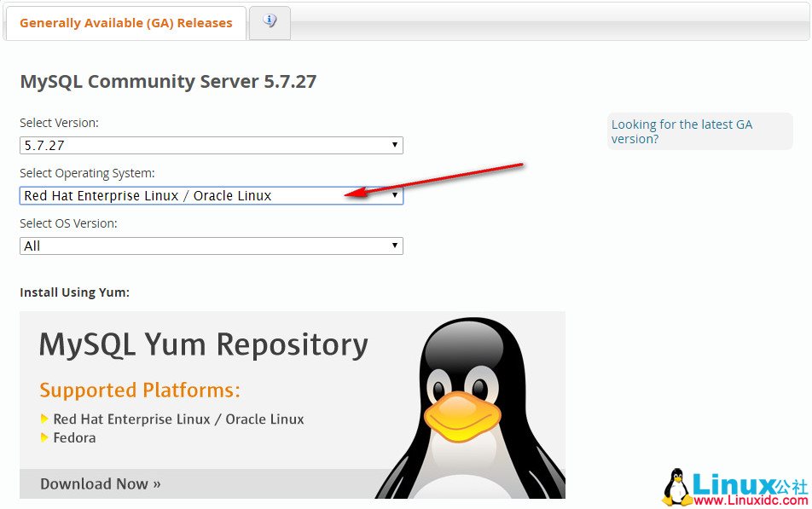Screen dimensions: 812x509
Task: Expand the Select Operating System dropdown
Action: click(211, 196)
